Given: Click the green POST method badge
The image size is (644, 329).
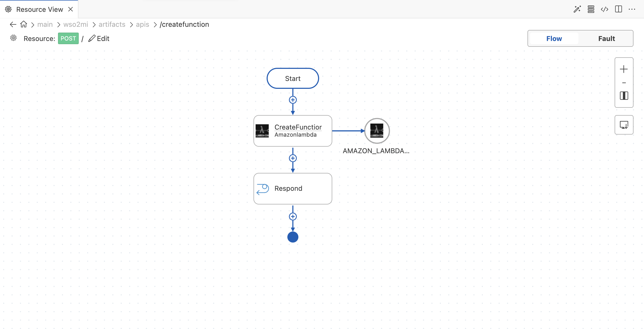Looking at the screenshot, I should tap(68, 38).
